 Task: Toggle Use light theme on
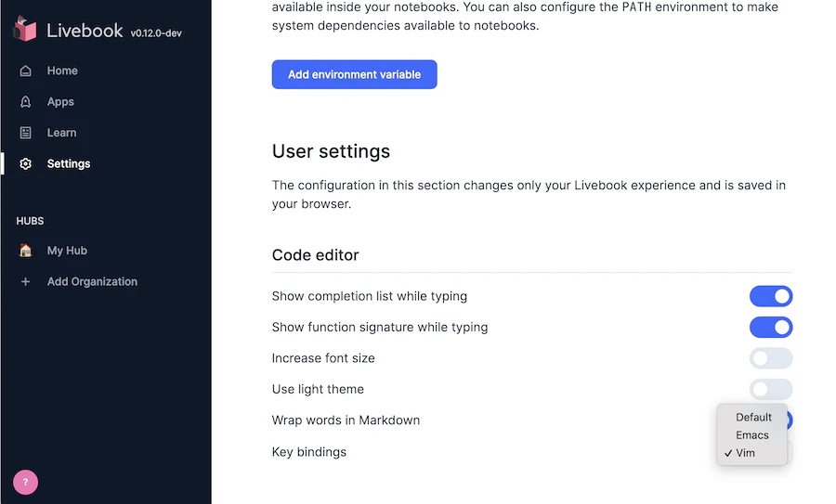click(x=771, y=389)
